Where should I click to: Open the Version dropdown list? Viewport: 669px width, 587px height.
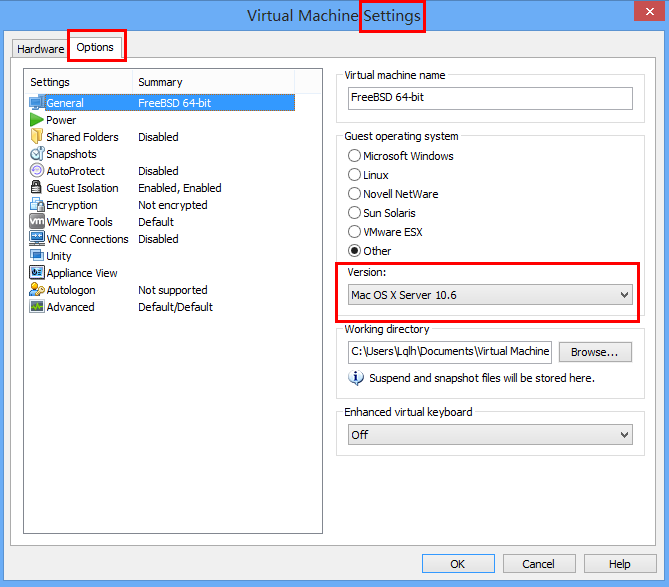[x=490, y=295]
